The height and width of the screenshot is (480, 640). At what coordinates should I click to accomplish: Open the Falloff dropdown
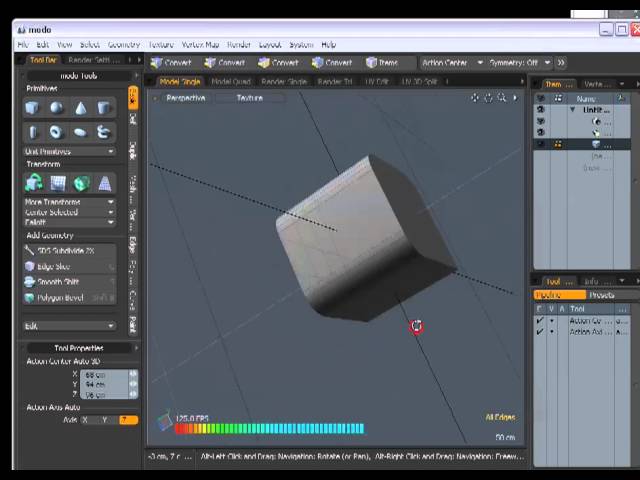[x=69, y=222]
